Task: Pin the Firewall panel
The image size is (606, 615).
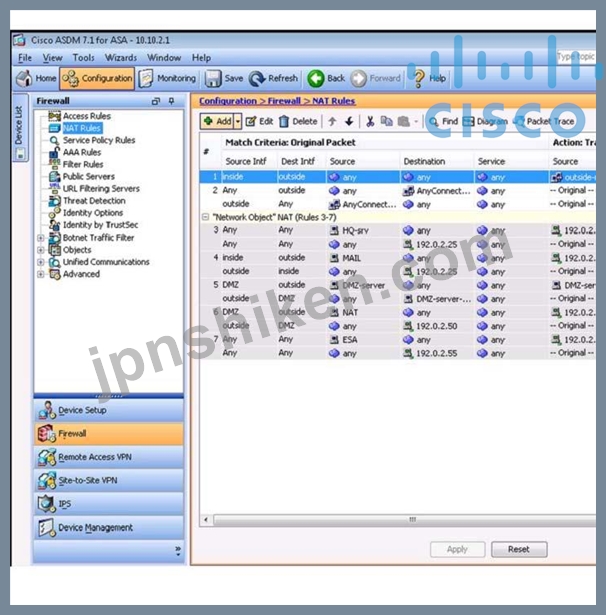Action: point(171,101)
